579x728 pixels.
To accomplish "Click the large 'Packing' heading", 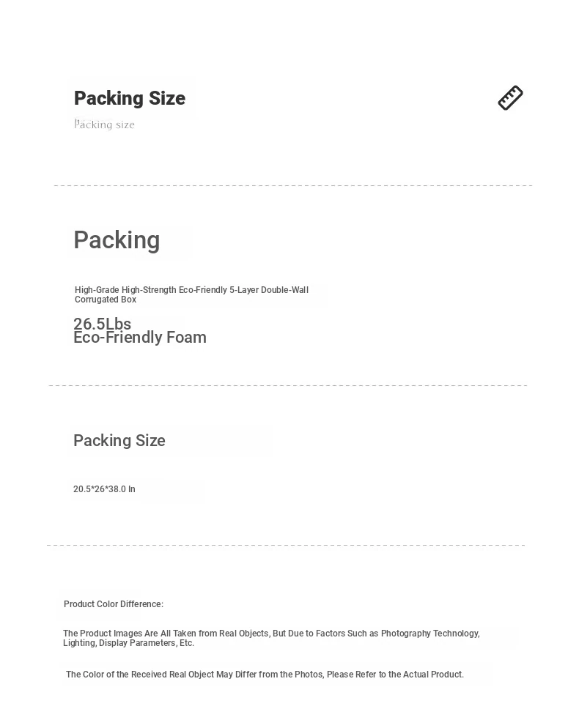I will (x=117, y=240).
